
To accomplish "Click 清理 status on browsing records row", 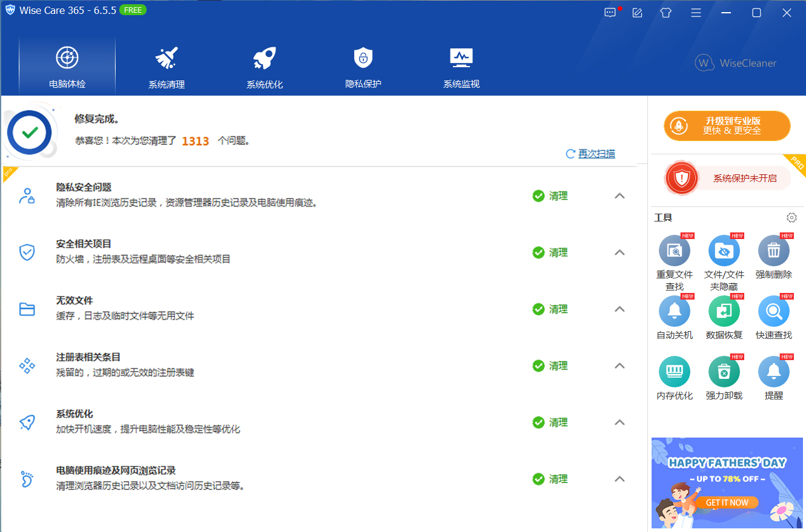I will 558,479.
